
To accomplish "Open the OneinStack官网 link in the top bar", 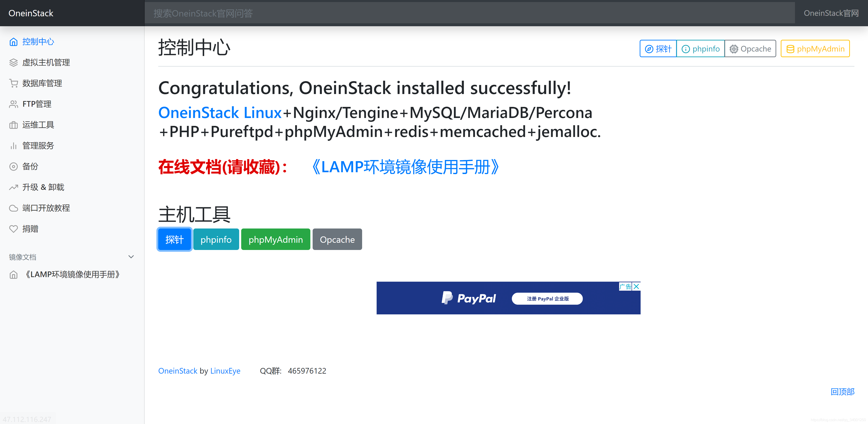I will coord(831,13).
